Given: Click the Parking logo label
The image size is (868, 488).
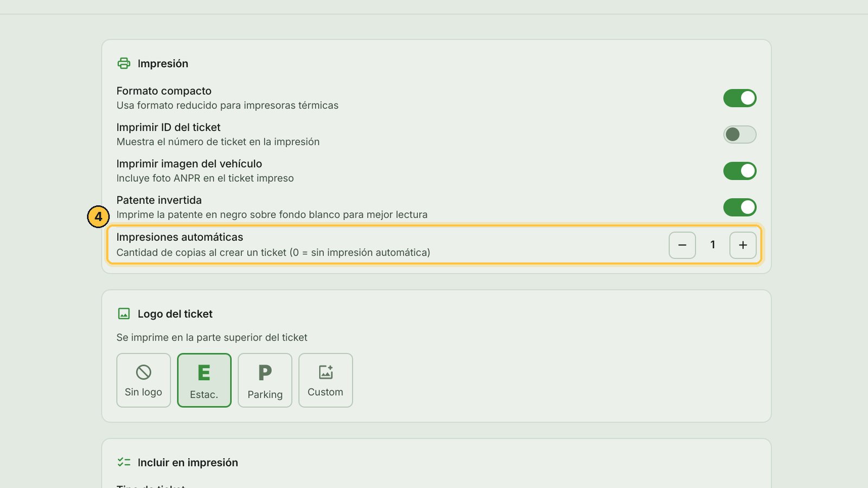Looking at the screenshot, I should 265,395.
